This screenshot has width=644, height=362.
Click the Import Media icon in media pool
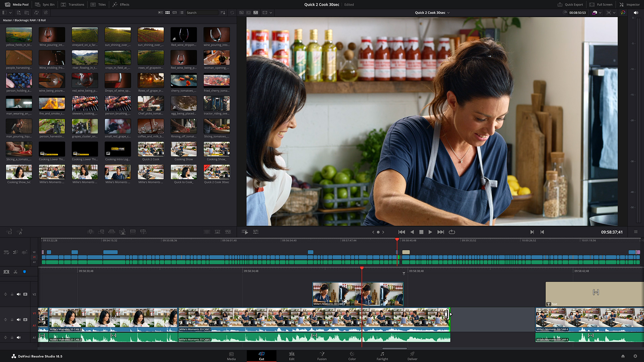coord(19,12)
